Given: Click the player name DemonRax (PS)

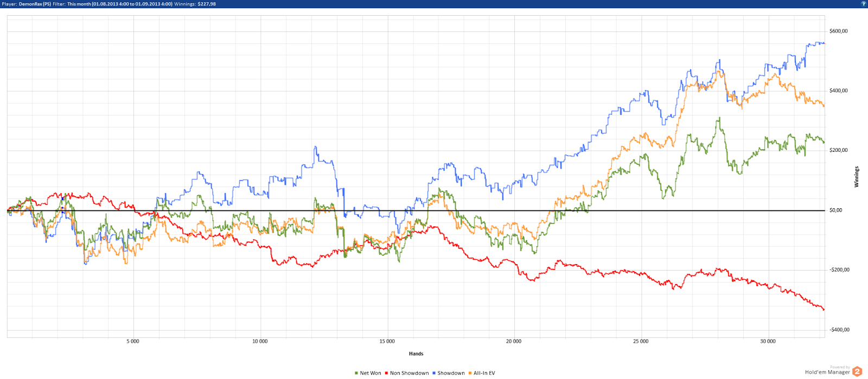Looking at the screenshot, I should point(34,4).
